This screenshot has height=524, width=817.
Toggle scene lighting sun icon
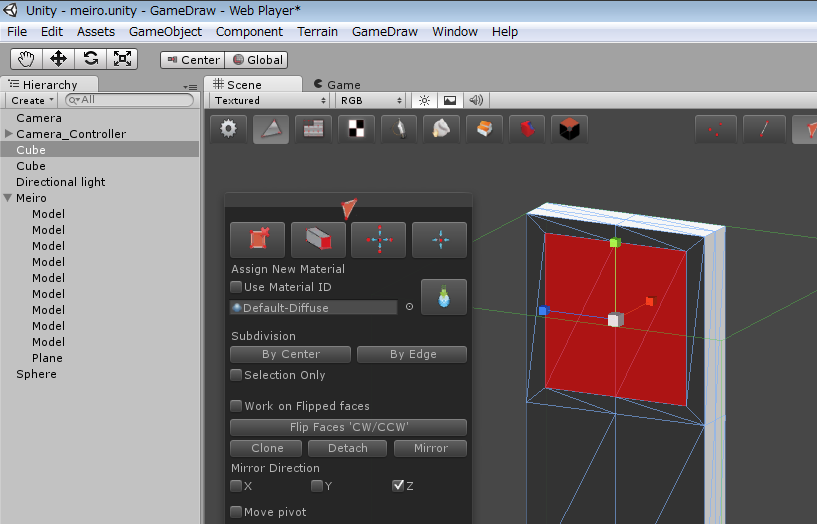425,100
